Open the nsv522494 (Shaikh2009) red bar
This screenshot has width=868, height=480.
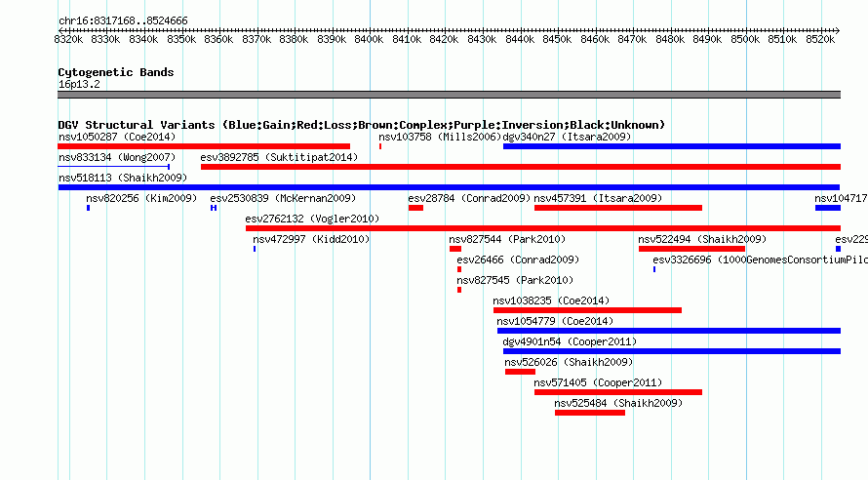click(692, 249)
